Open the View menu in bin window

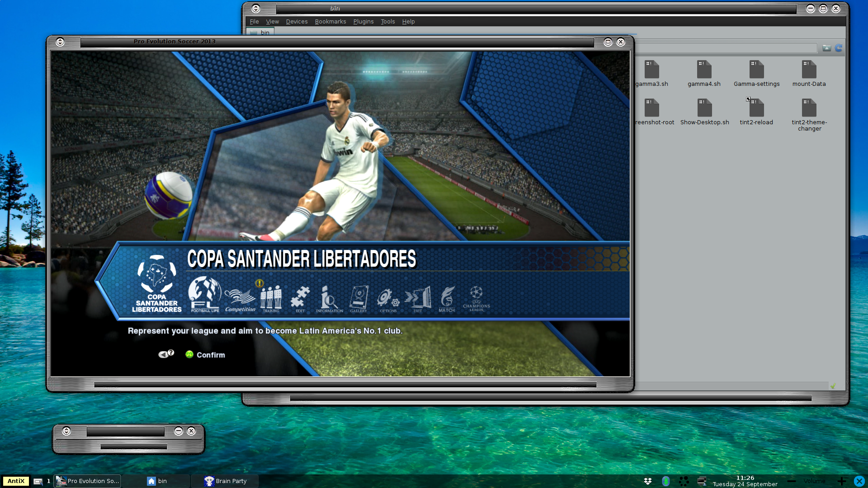(272, 21)
